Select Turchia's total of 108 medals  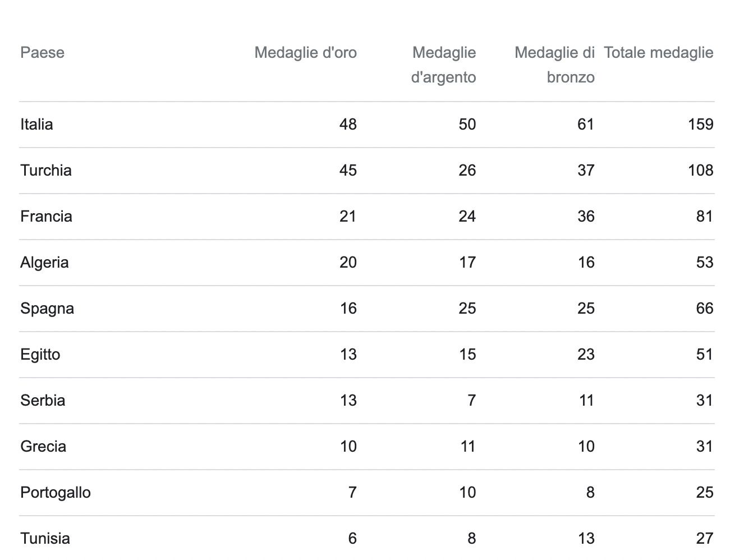[x=701, y=171]
